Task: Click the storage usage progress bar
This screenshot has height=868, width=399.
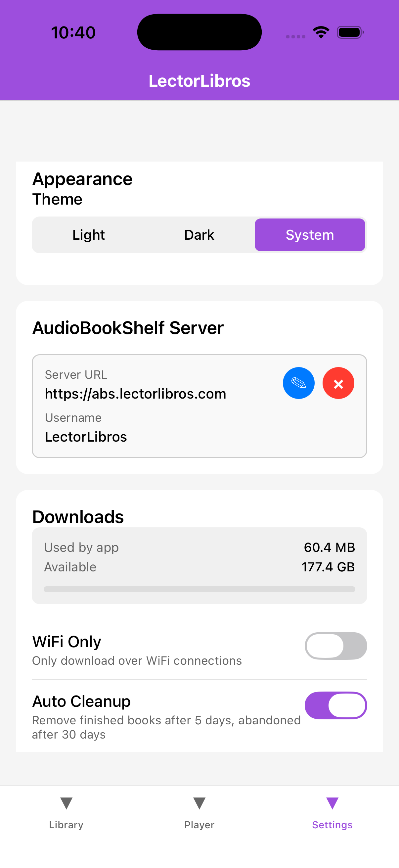Action: click(x=199, y=589)
